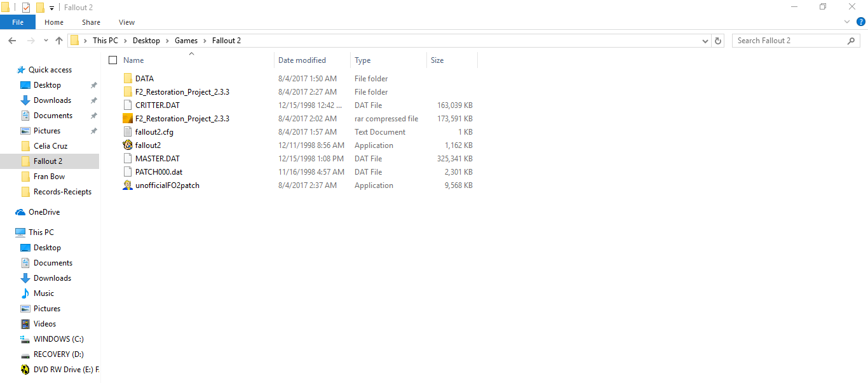This screenshot has width=868, height=383.
Task: Click the magnifier icon in the search box
Action: click(851, 41)
